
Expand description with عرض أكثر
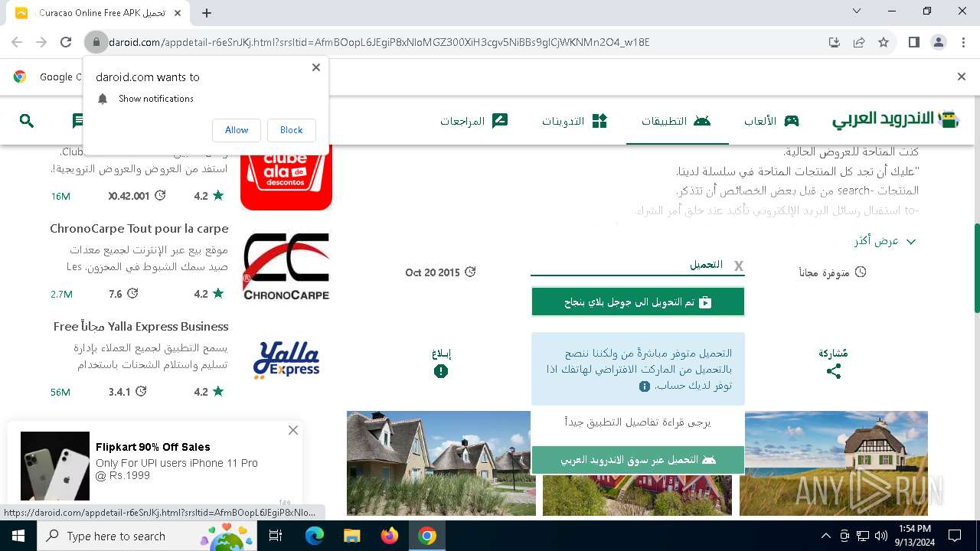pos(885,241)
